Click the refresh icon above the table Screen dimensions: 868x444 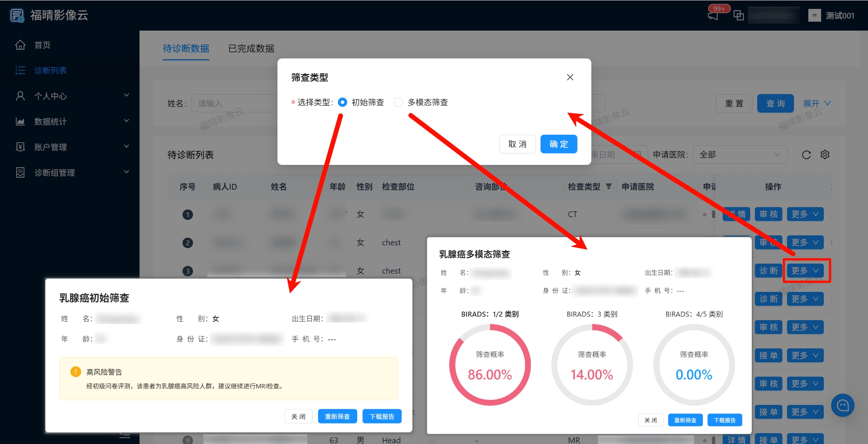pos(806,155)
